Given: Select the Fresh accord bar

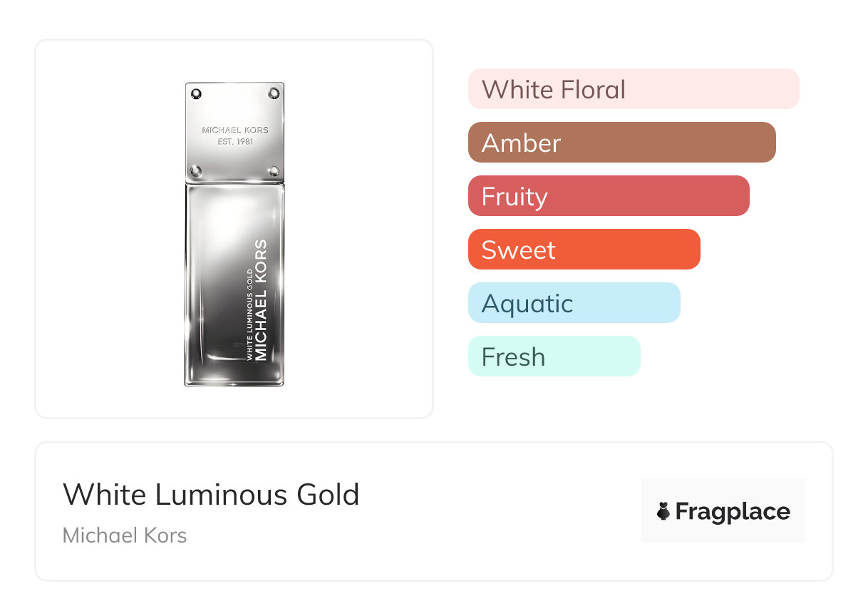Looking at the screenshot, I should (554, 356).
